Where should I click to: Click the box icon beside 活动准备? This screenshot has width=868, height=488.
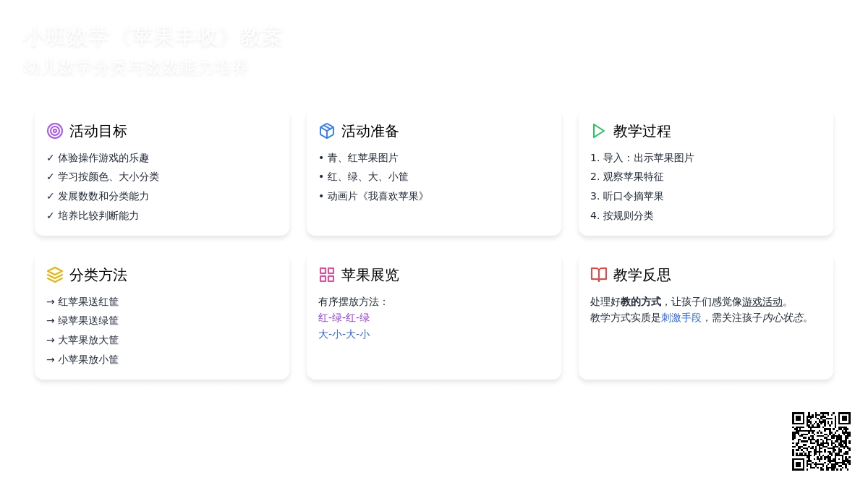click(327, 131)
